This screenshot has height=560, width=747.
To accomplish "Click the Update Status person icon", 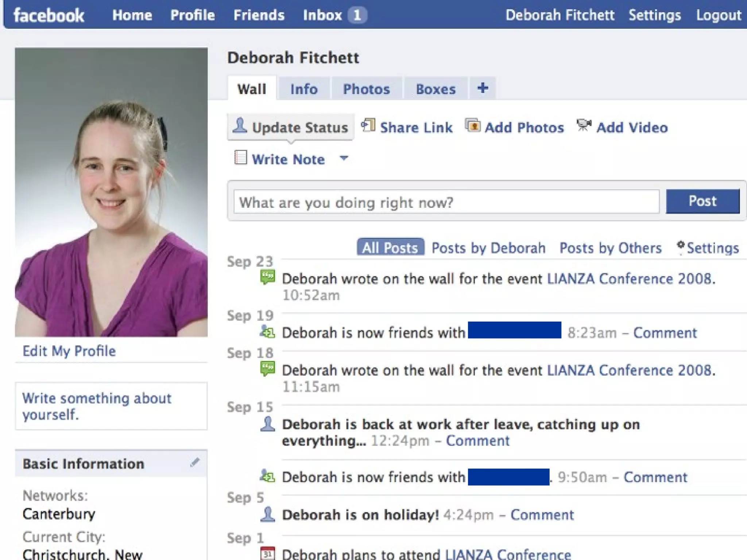I will (240, 126).
